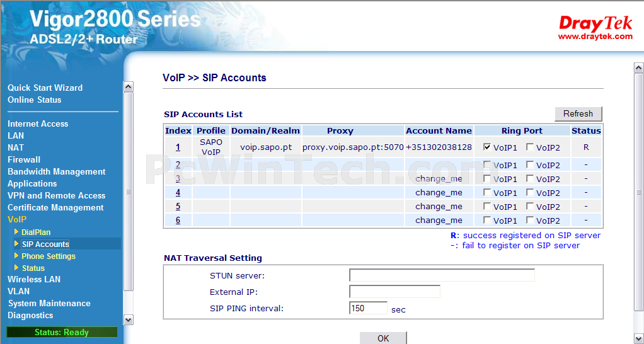Image resolution: width=644 pixels, height=344 pixels.
Task: Click proxy.voip.sapo.pt:5070 proxy cell
Action: [353, 147]
